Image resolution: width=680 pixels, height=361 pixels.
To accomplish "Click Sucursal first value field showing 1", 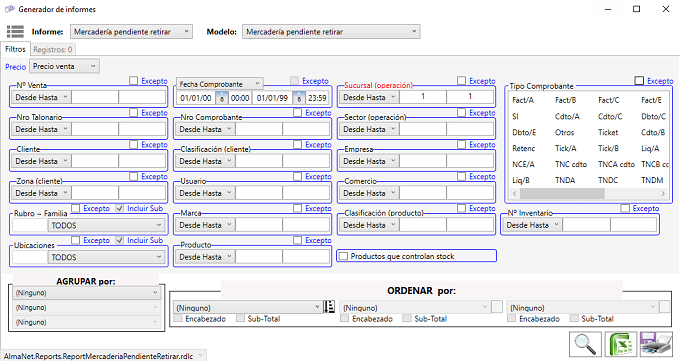I will 423,97.
